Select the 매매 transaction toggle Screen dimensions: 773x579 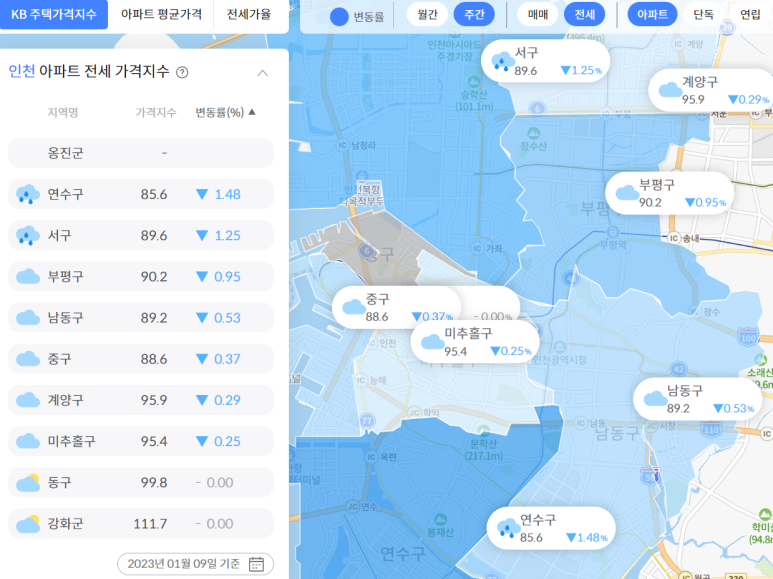tap(538, 14)
